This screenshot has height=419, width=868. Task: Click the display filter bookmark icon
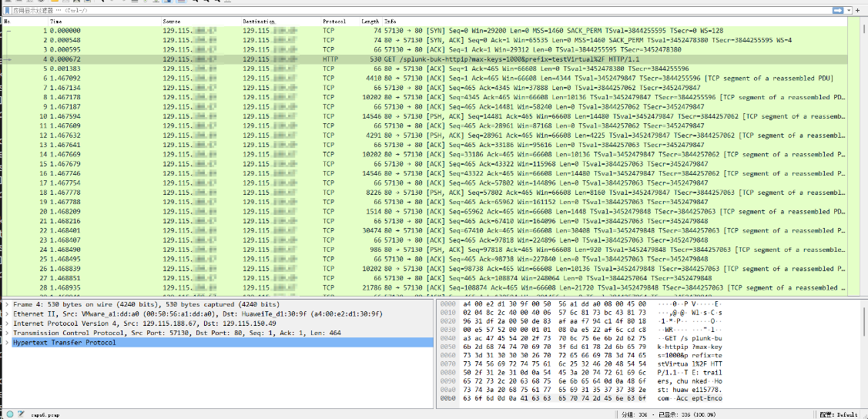tap(6, 11)
